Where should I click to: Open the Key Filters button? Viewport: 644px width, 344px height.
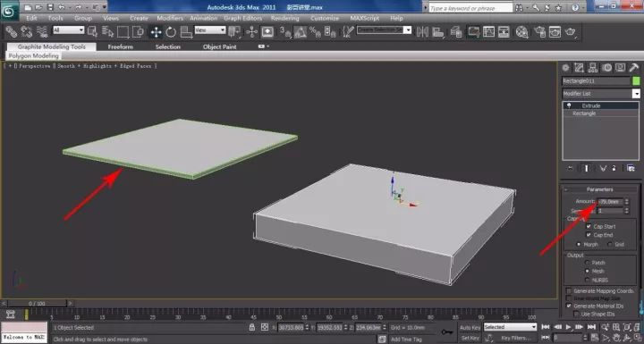click(516, 338)
